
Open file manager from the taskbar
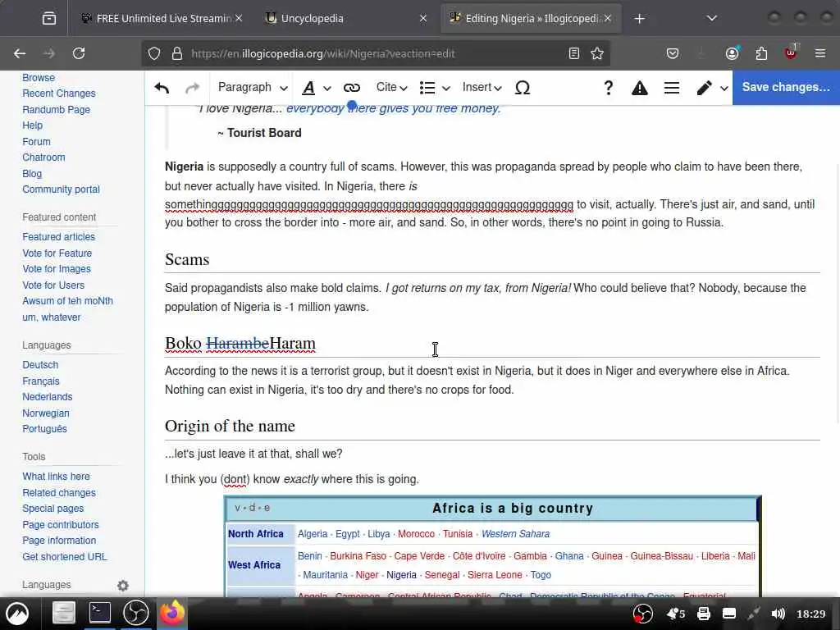tap(64, 613)
